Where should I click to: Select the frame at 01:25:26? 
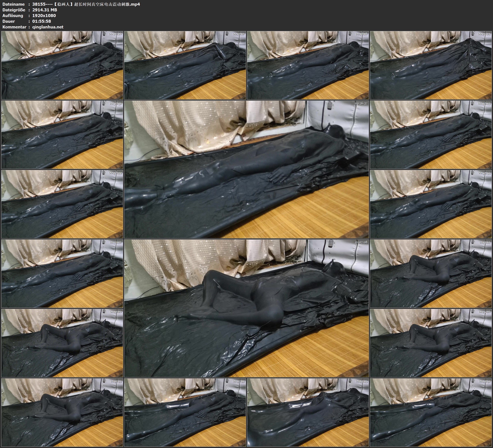(431, 343)
